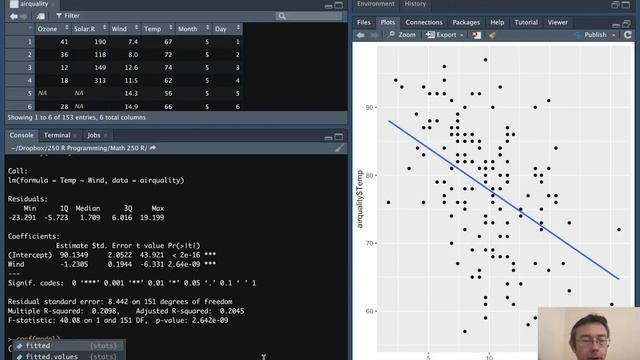Image resolution: width=640 pixels, height=360 pixels.
Task: Restore the Environment pane
Action: 615,5
